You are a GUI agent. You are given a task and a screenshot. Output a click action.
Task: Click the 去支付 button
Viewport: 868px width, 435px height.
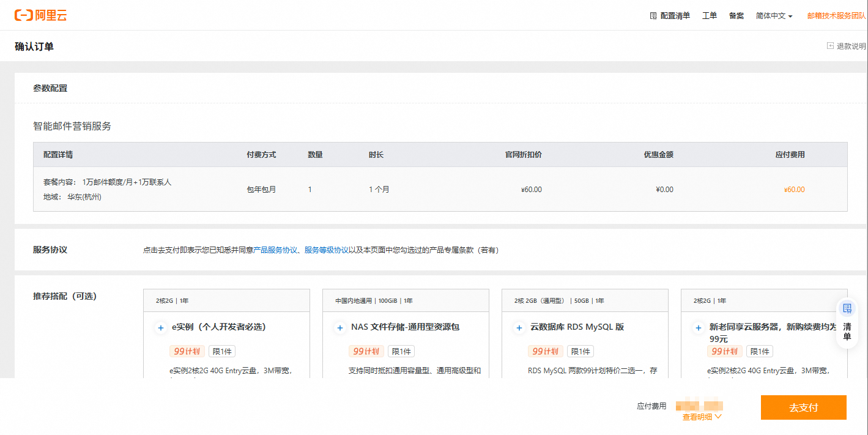804,407
